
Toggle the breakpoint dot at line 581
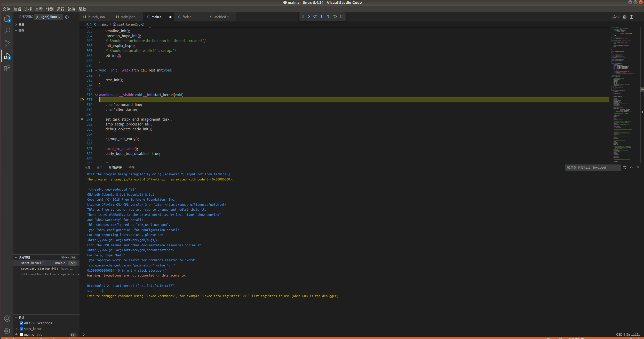82,119
